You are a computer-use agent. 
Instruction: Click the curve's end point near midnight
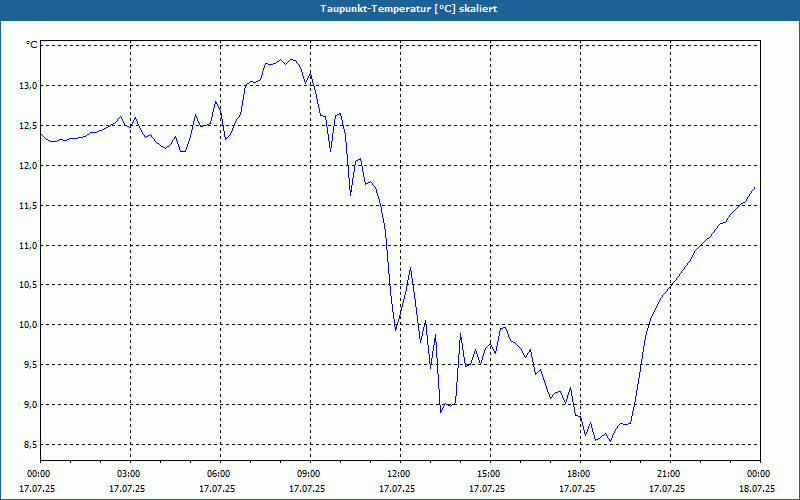754,188
